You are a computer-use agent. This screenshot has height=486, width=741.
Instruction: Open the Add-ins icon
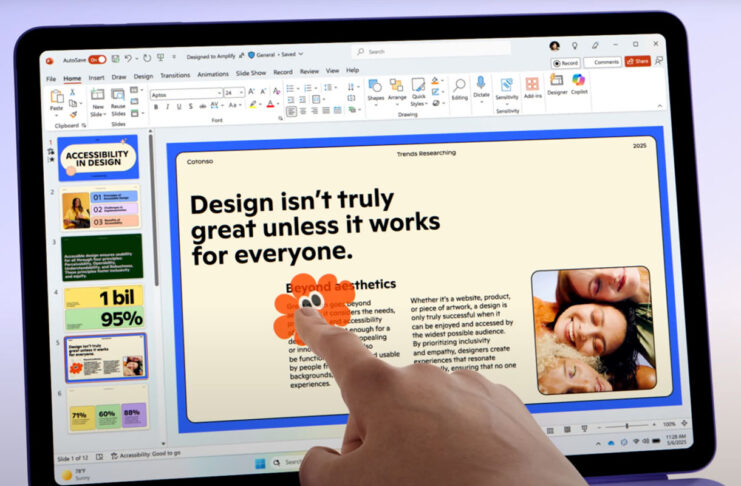click(x=532, y=87)
